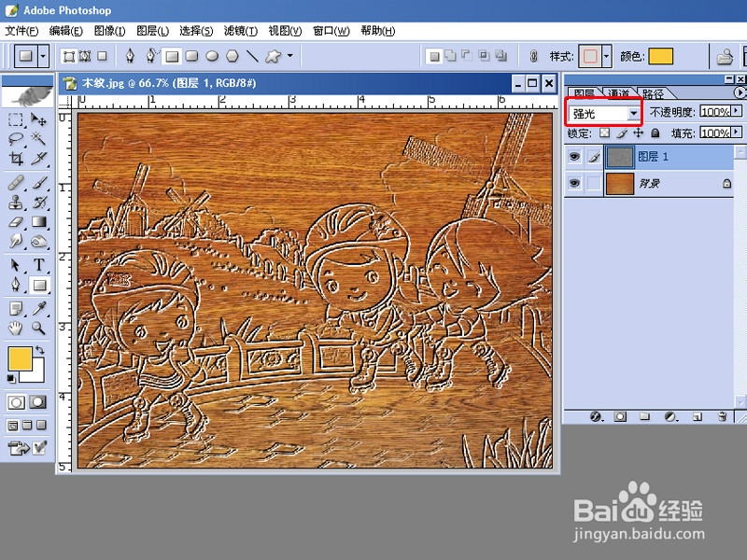This screenshot has height=560, width=747.
Task: Switch to Standard editing mode
Action: click(x=16, y=402)
